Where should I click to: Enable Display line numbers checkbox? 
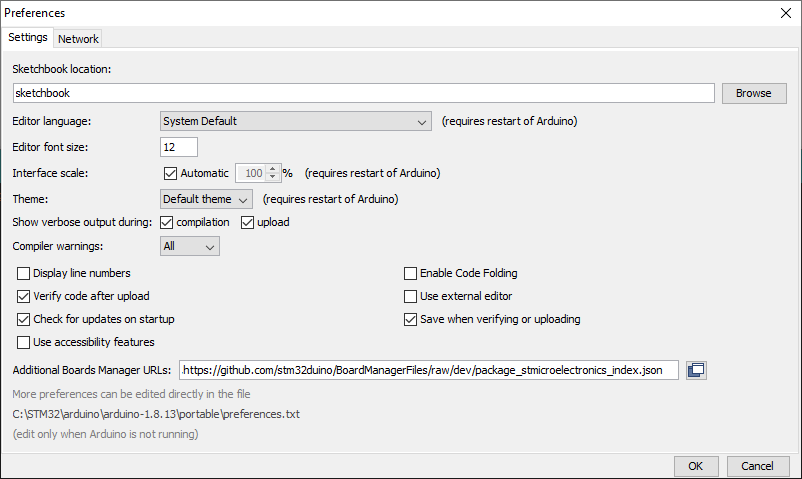click(24, 273)
